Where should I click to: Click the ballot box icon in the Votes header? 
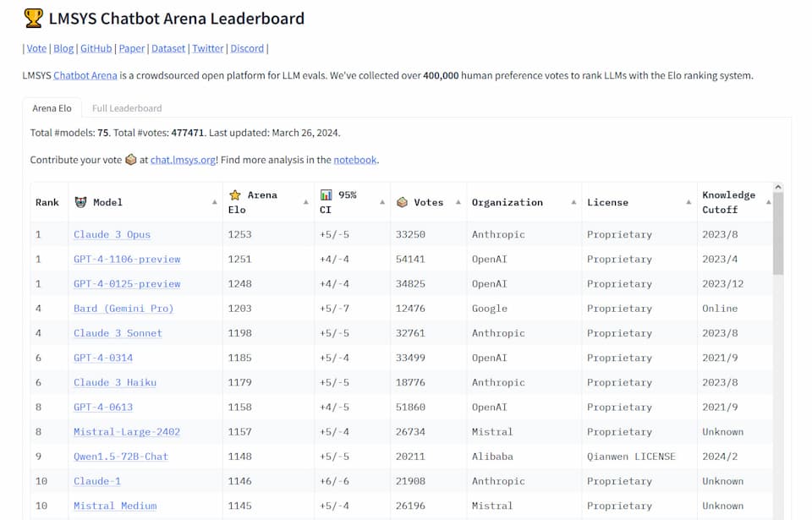(402, 203)
